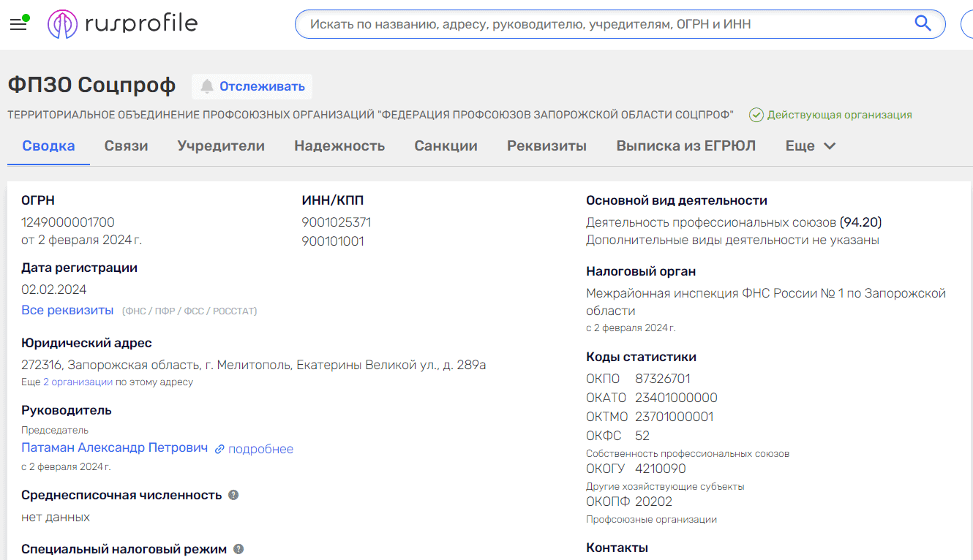Viewport: 973px width, 560px height.
Task: Open the Выписка из ЕГРЮЛ tab
Action: [685, 145]
